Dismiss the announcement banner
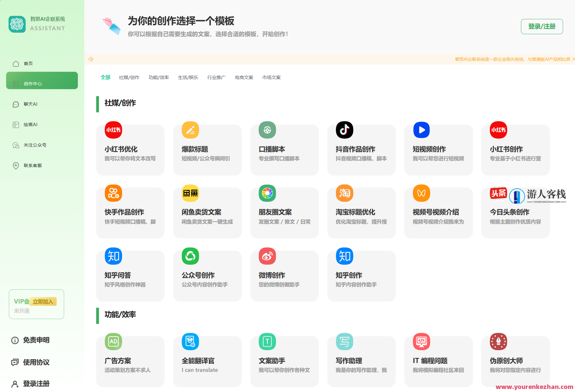The height and width of the screenshot is (392, 575). 573,59
